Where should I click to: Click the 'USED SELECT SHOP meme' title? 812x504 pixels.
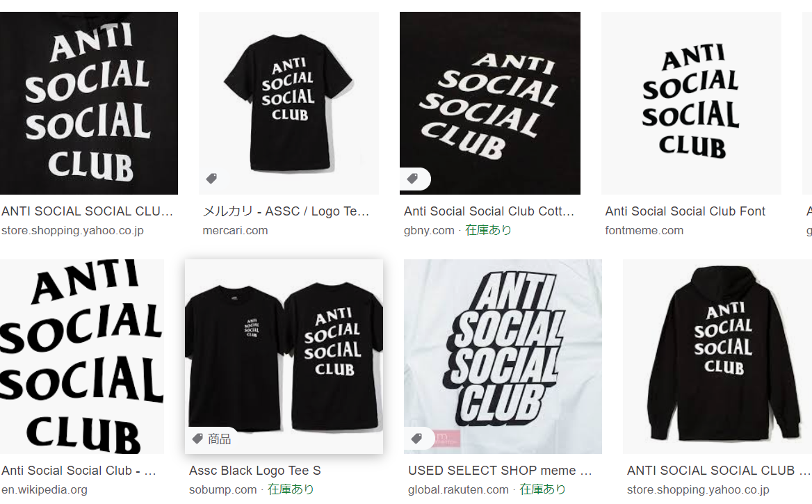click(492, 471)
